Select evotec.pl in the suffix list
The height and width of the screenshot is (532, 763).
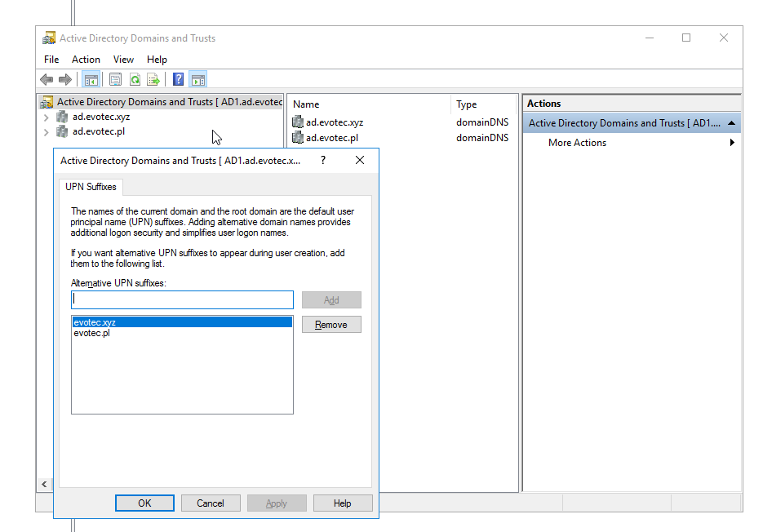(91, 333)
